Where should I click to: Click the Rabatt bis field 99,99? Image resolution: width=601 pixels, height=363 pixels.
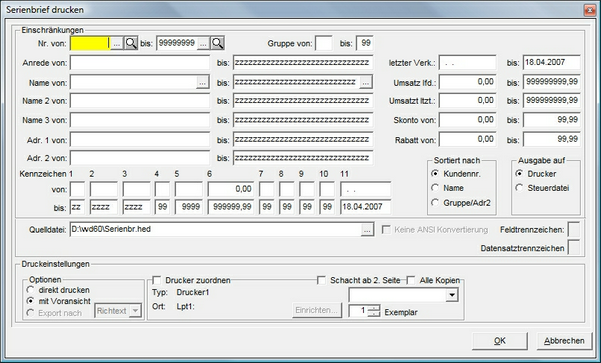552,140
